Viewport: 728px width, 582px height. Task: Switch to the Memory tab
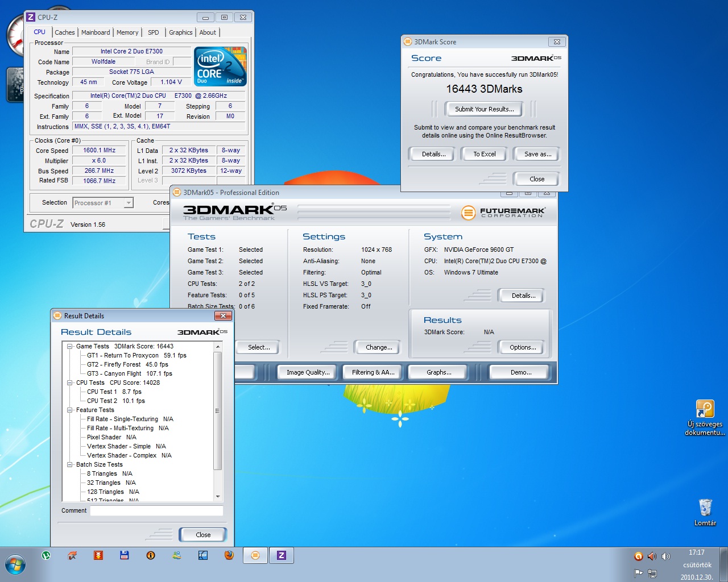pyautogui.click(x=127, y=32)
